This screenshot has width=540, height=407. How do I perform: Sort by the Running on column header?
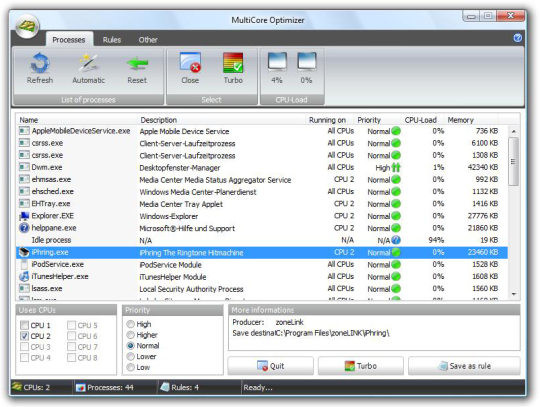click(330, 120)
